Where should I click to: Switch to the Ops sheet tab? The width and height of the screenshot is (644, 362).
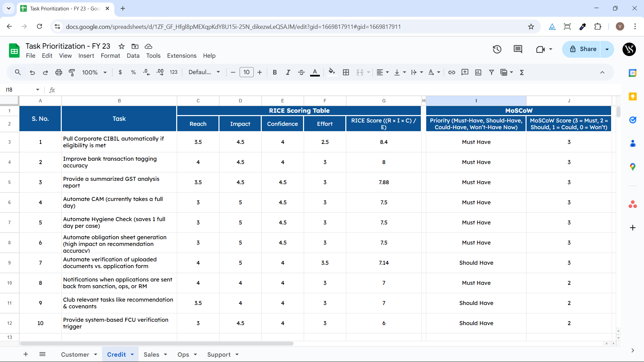[183, 355]
